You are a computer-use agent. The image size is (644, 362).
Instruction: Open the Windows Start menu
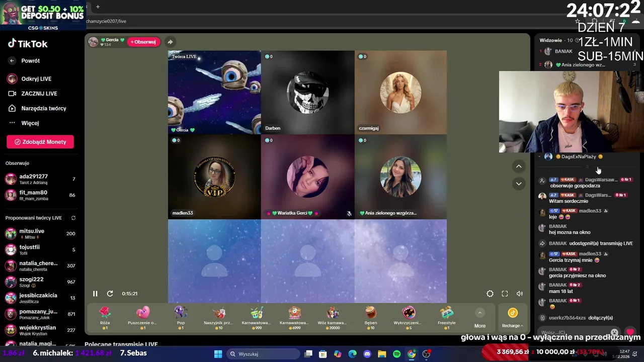218,354
